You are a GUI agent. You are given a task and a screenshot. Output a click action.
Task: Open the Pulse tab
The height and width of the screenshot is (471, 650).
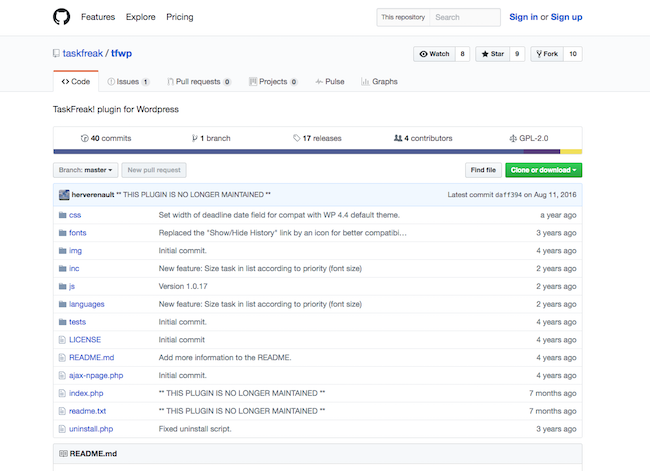tap(330, 82)
